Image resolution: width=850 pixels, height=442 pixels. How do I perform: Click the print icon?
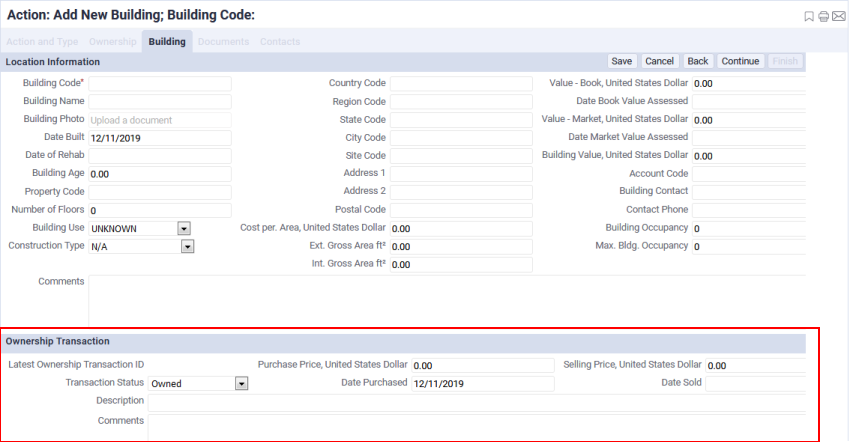point(823,17)
